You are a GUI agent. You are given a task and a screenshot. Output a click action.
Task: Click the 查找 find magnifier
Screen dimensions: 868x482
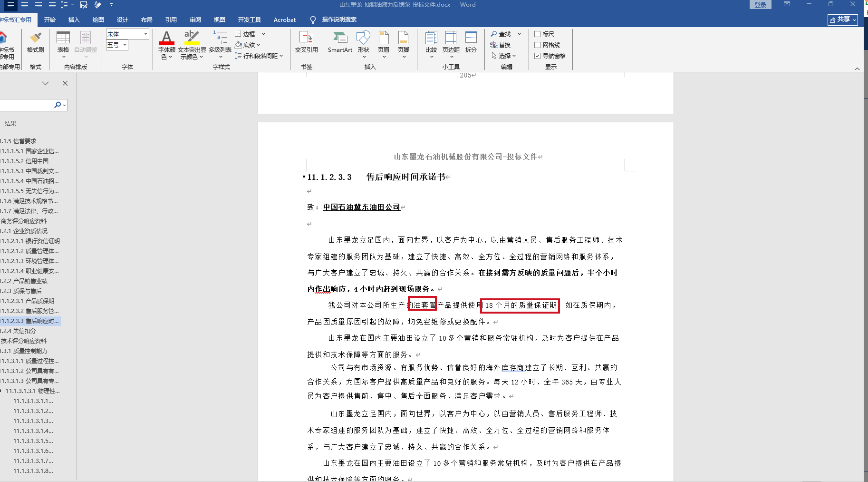point(494,34)
